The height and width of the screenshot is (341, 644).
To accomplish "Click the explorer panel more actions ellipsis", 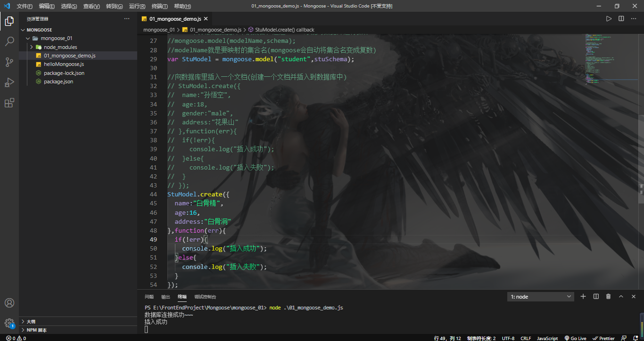I will coord(126,19).
